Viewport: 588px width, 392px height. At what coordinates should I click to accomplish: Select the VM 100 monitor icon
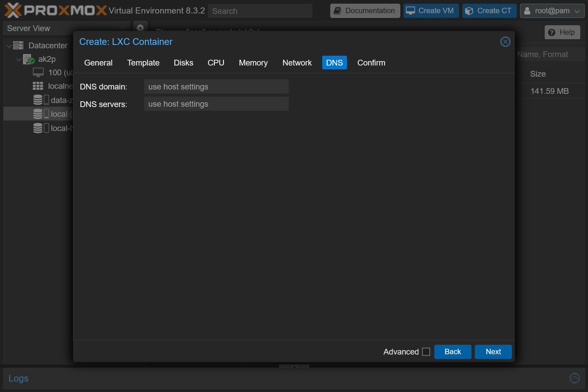tap(38, 73)
